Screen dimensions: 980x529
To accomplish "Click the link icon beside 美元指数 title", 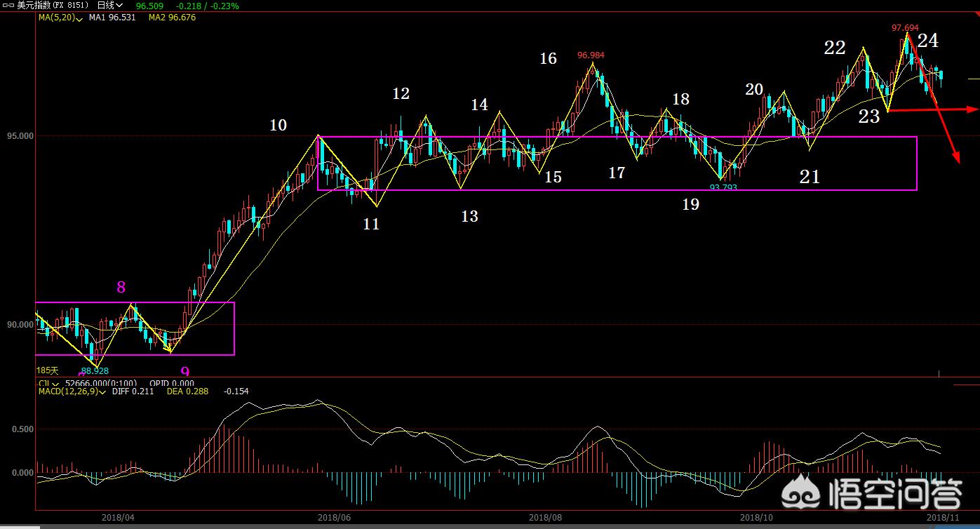I will click(8, 6).
